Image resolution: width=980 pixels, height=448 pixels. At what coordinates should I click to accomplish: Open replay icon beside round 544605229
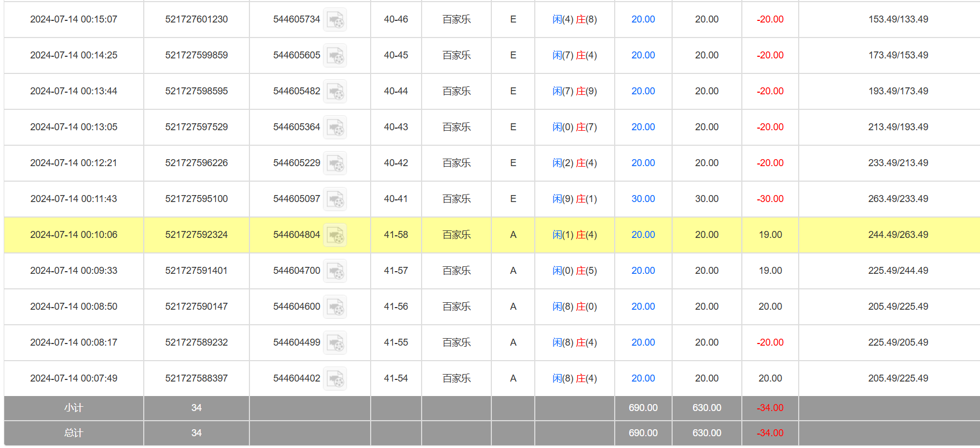tap(335, 163)
